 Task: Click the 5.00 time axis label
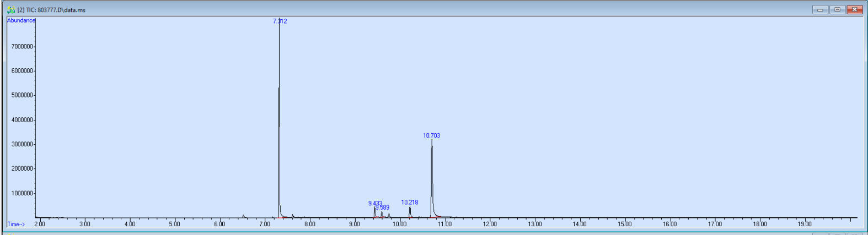(174, 224)
